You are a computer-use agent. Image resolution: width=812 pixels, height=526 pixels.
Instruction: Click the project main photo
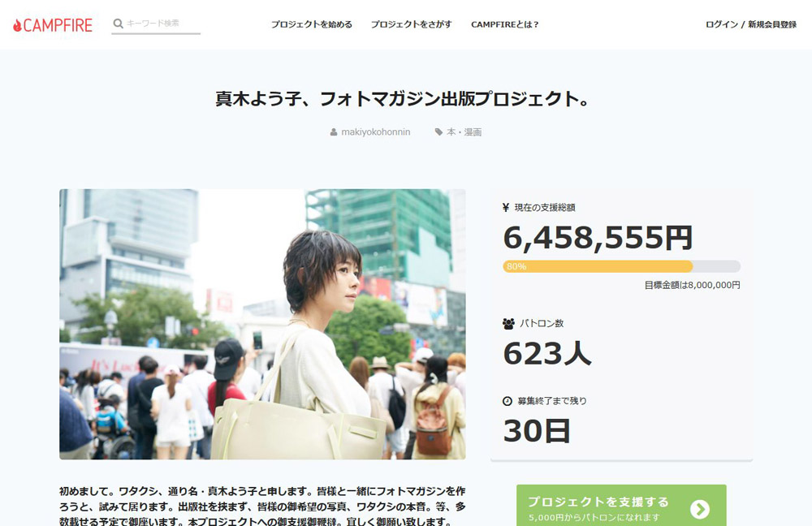(262, 324)
